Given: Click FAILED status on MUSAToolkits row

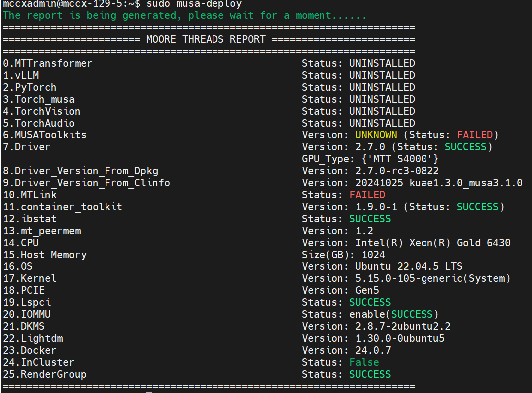Looking at the screenshot, I should pyautogui.click(x=475, y=135).
